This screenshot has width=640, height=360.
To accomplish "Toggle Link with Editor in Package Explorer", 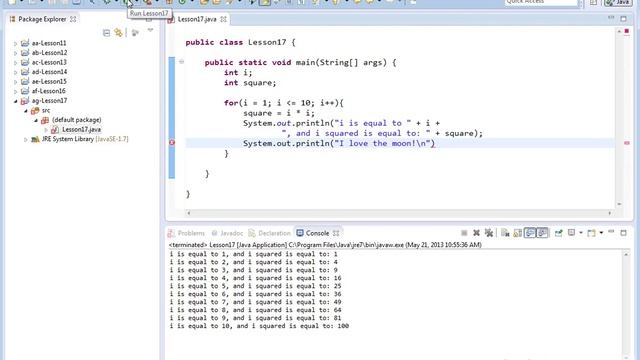I will (118, 33).
